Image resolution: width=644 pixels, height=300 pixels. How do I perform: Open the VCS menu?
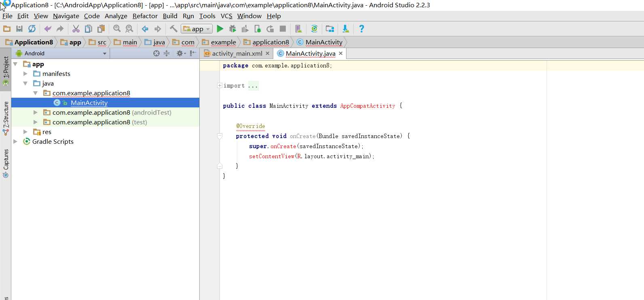(226, 16)
